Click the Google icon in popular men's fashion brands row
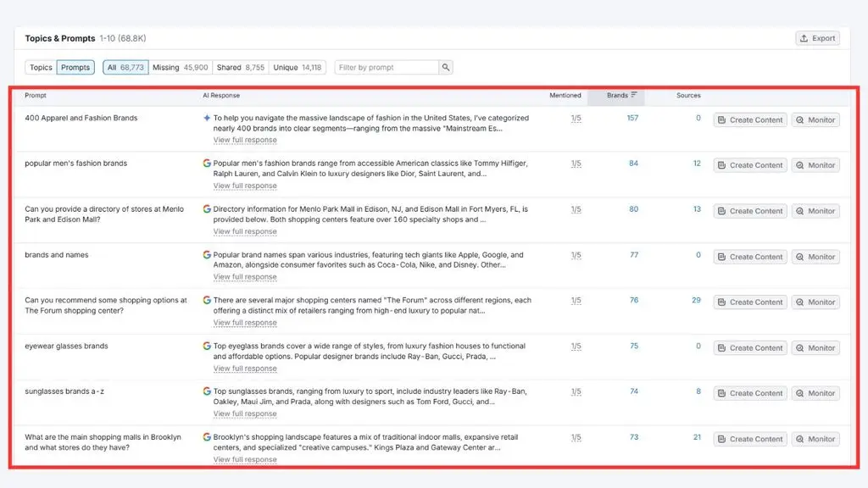 207,164
